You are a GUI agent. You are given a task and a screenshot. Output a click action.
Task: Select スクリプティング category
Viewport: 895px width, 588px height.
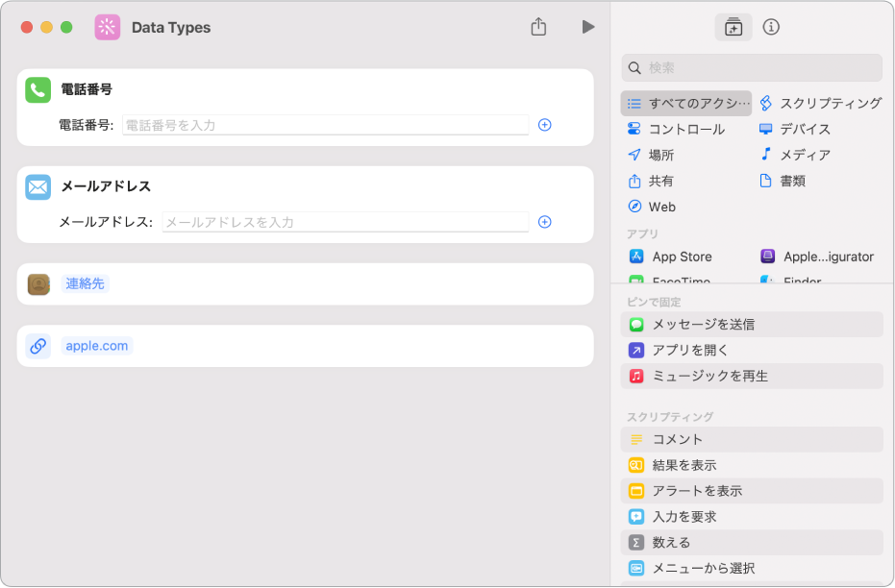(821, 103)
